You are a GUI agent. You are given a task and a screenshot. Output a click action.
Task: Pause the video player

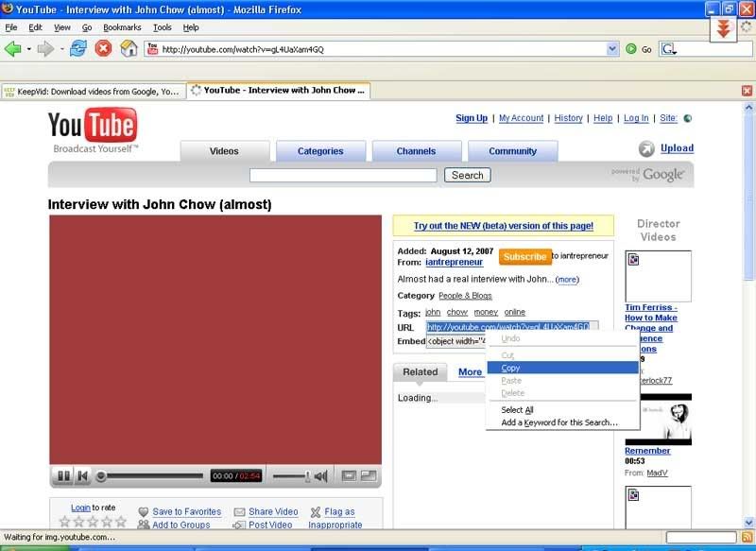click(63, 476)
